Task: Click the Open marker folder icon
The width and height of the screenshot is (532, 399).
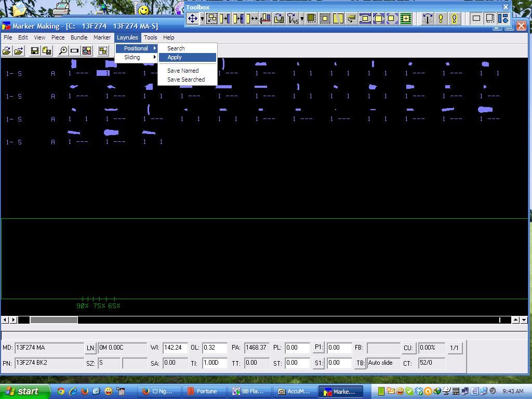Action: click(6, 51)
